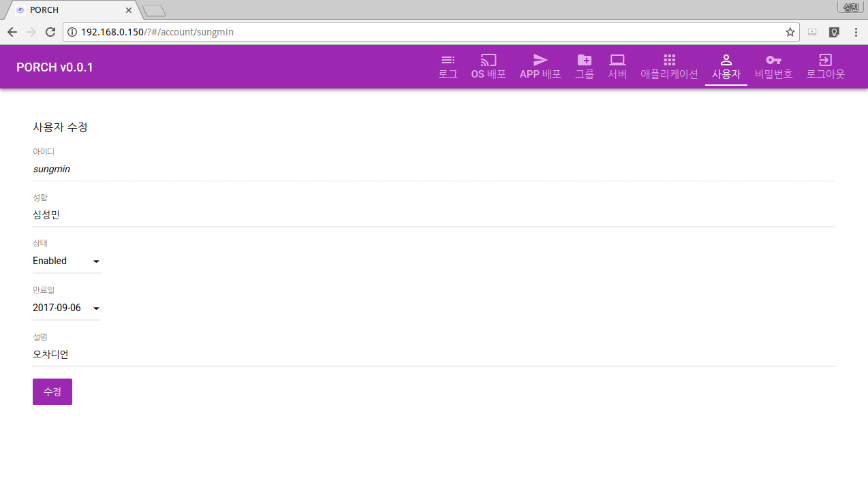Click the cast extension icon near star
This screenshot has height=480, width=868.
pos(811,32)
